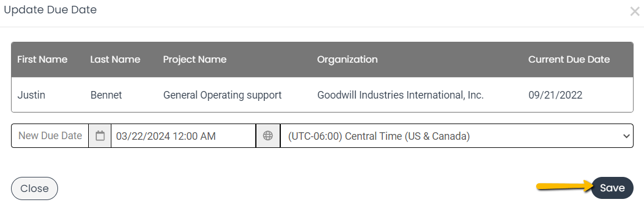The width and height of the screenshot is (644, 214).
Task: Close the dialog with the X icon
Action: 635,12
